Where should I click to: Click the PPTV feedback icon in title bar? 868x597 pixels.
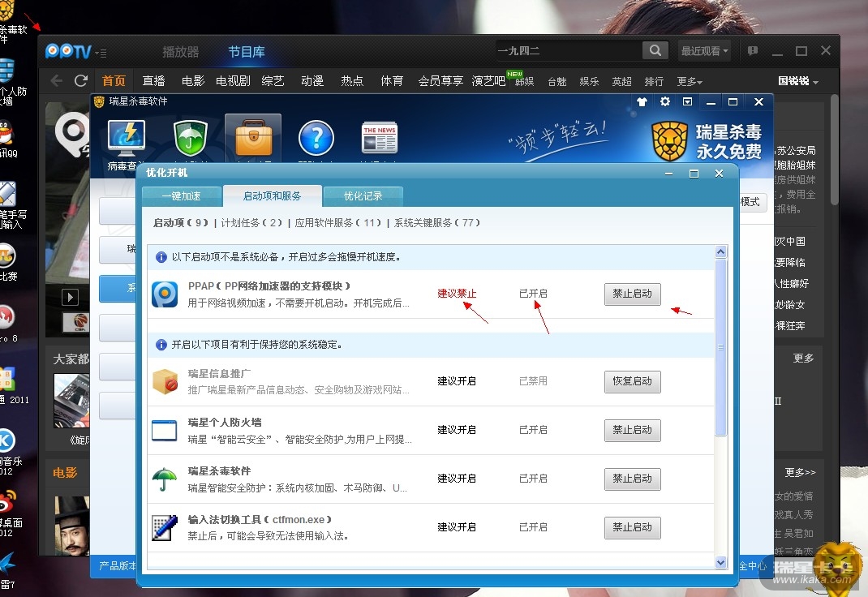click(753, 51)
